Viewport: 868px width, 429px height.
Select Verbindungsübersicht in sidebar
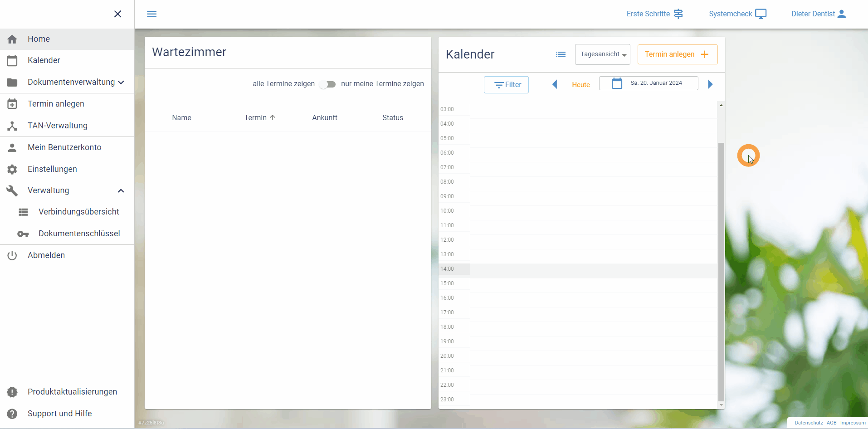point(78,212)
